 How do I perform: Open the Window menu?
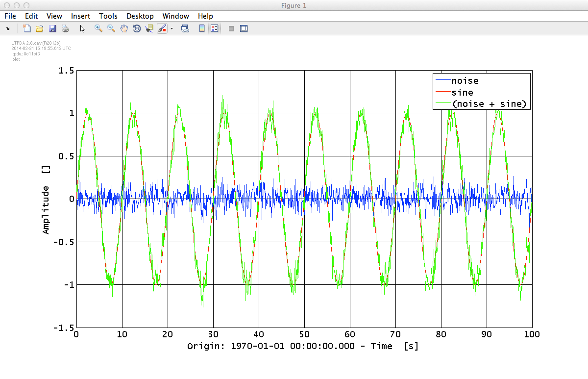(175, 16)
